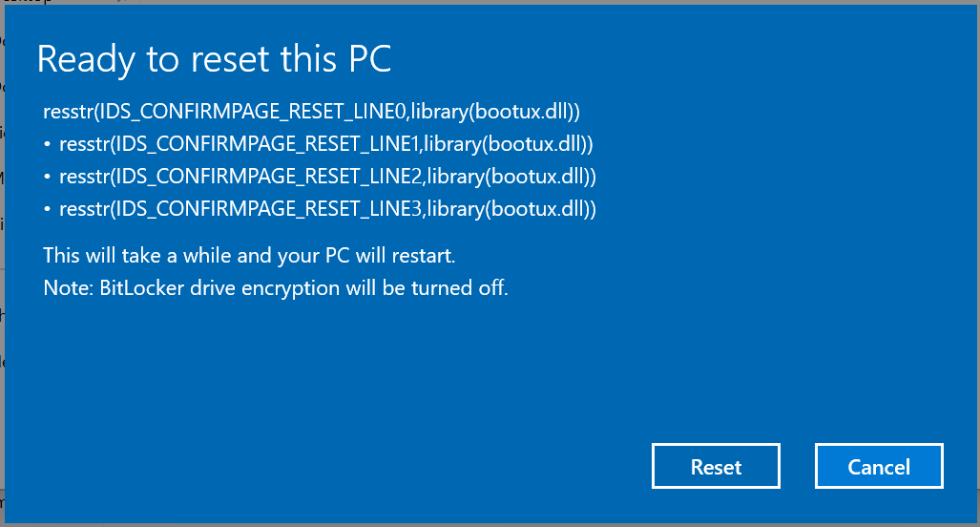Viewport: 980px width, 527px height.
Task: Click the bullet point before RESET_LINE3
Action: [x=48, y=209]
